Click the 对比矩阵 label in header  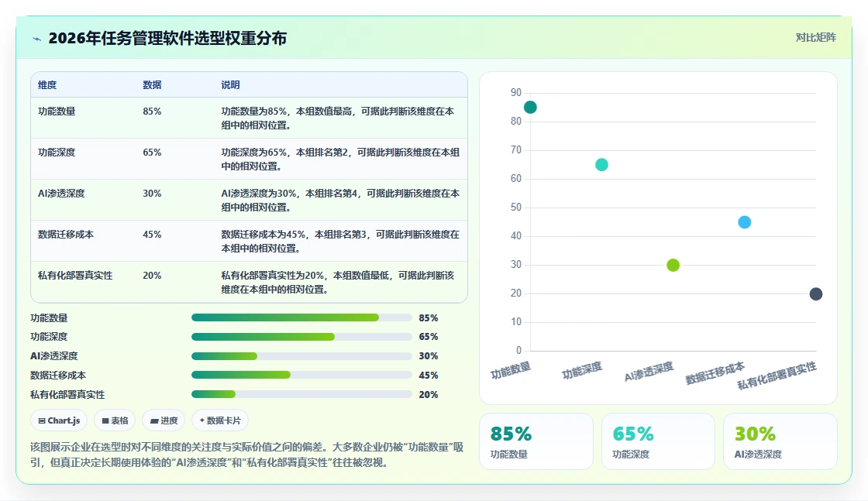(x=815, y=38)
